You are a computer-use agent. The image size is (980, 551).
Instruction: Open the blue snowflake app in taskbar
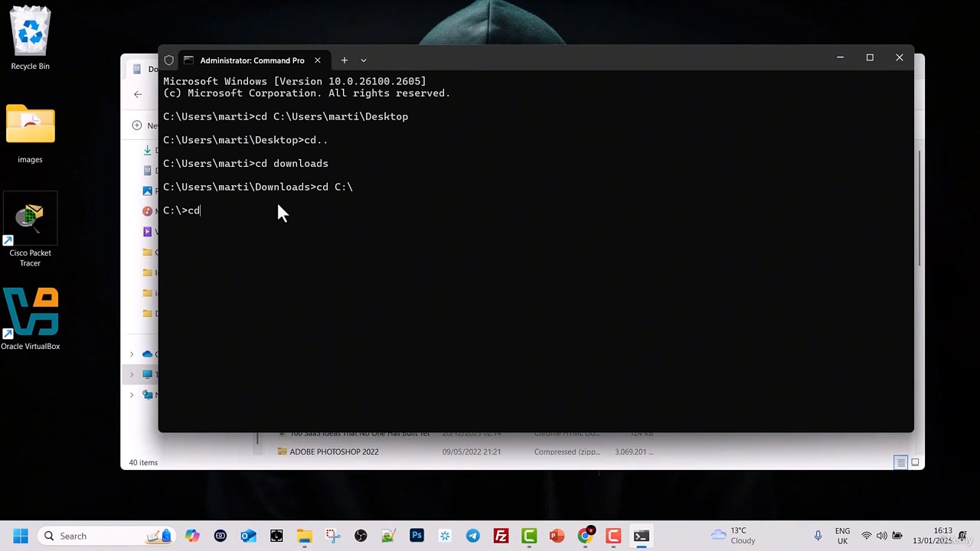pos(445,536)
